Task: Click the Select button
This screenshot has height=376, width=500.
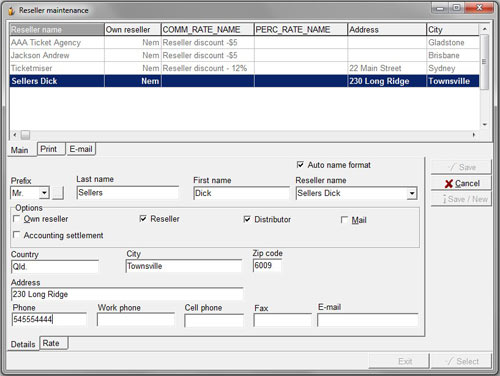Action: pos(461,361)
